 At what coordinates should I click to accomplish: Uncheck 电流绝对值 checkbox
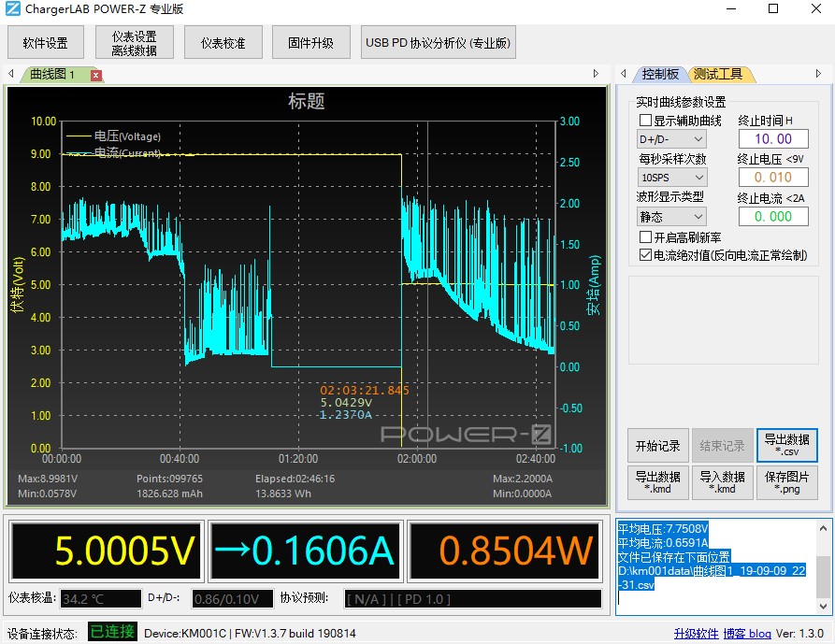645,255
